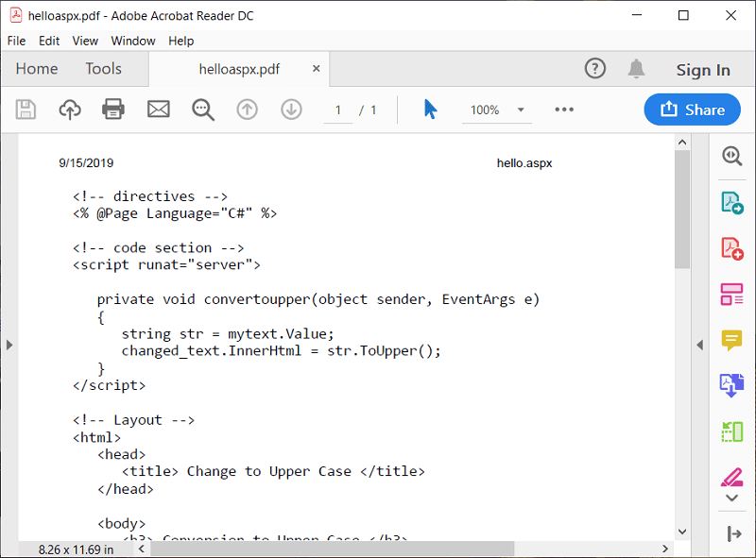756x558 pixels.
Task: Open the Find text magnifier tool
Action: pos(202,110)
